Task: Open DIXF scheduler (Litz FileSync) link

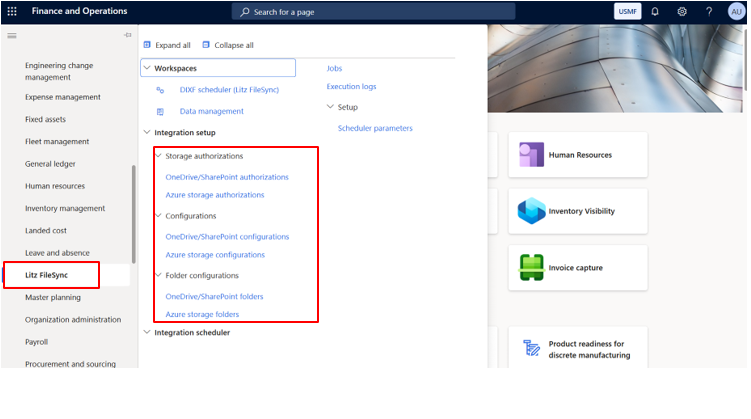Action: [229, 90]
